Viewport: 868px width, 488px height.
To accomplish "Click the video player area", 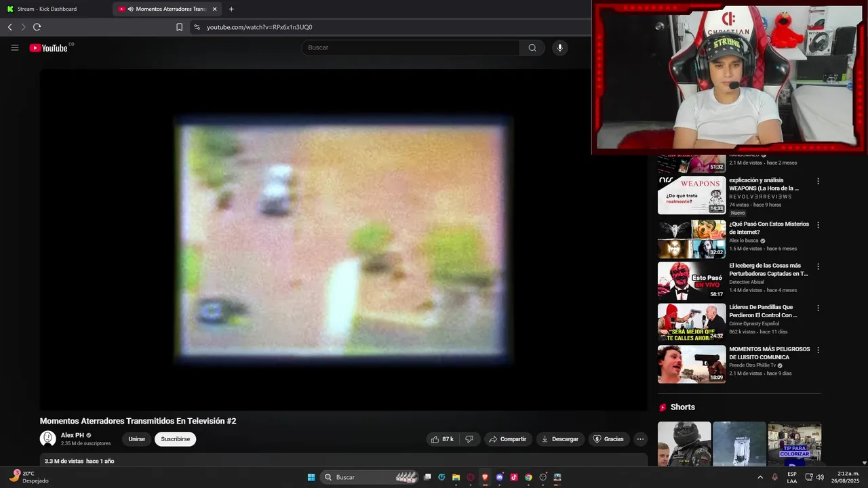I will 343,239.
